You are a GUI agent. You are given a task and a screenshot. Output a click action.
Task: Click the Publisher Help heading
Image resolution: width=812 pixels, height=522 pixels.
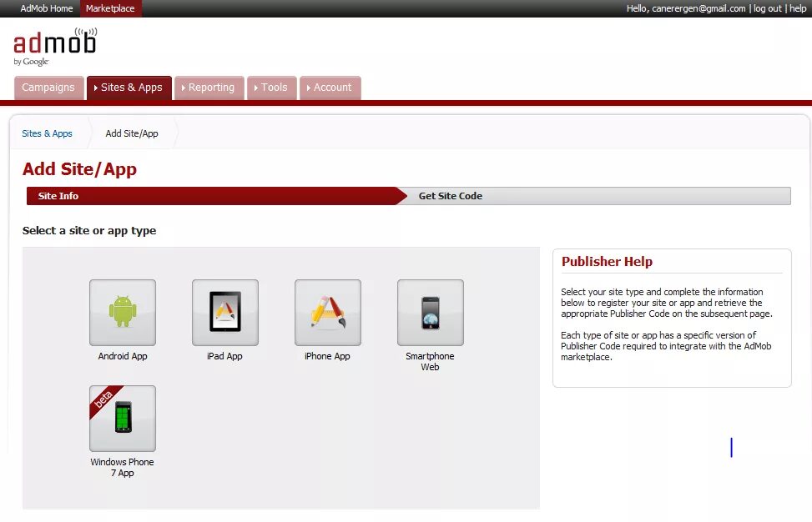[607, 261]
